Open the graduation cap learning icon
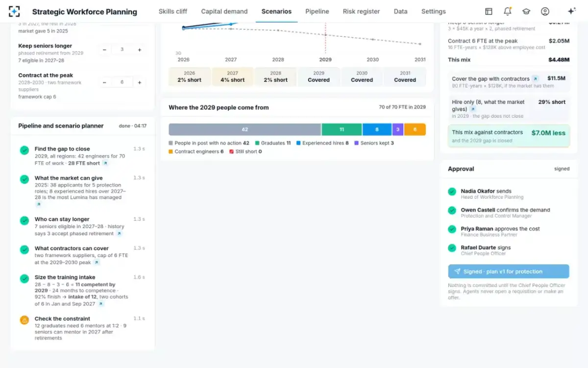 526,11
